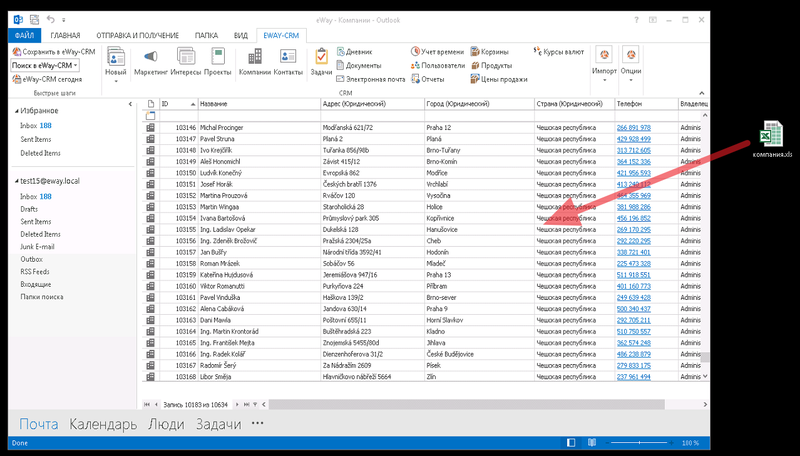Collapse test15@eway.local account tree
The width and height of the screenshot is (800, 456).
coord(17,181)
